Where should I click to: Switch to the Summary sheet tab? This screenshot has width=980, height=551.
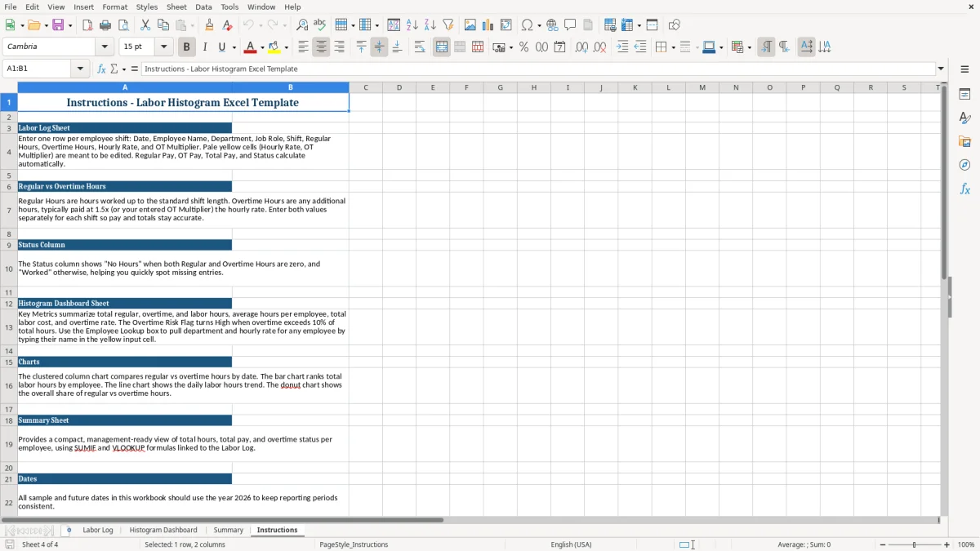click(228, 530)
